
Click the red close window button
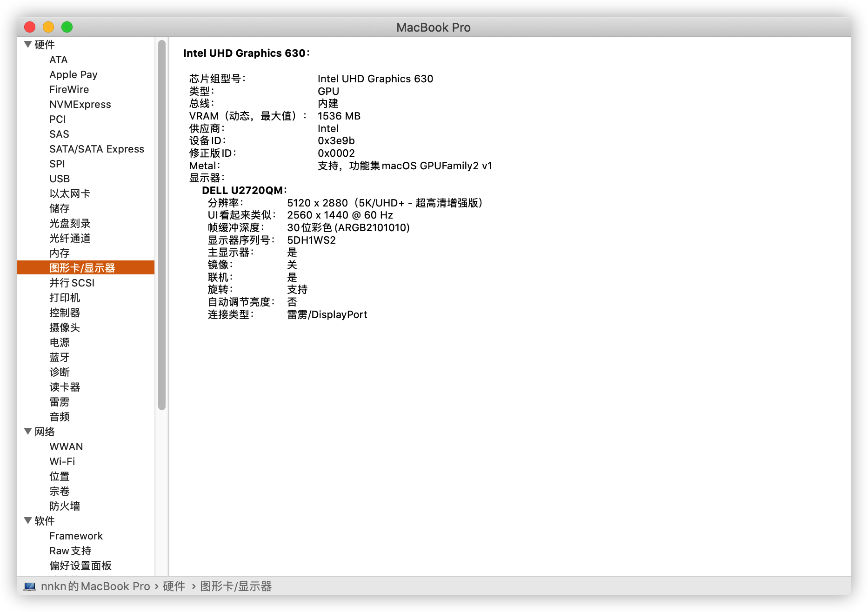coord(30,27)
